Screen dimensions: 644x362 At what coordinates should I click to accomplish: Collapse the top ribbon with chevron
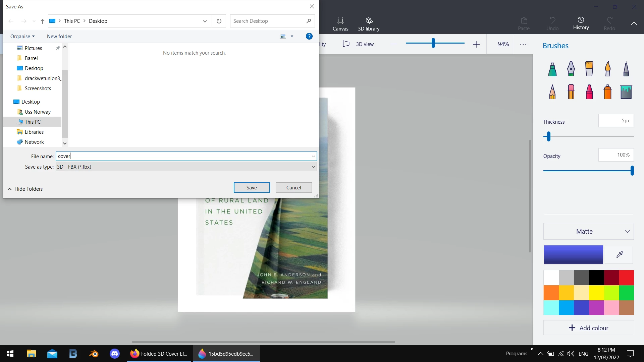click(x=634, y=23)
